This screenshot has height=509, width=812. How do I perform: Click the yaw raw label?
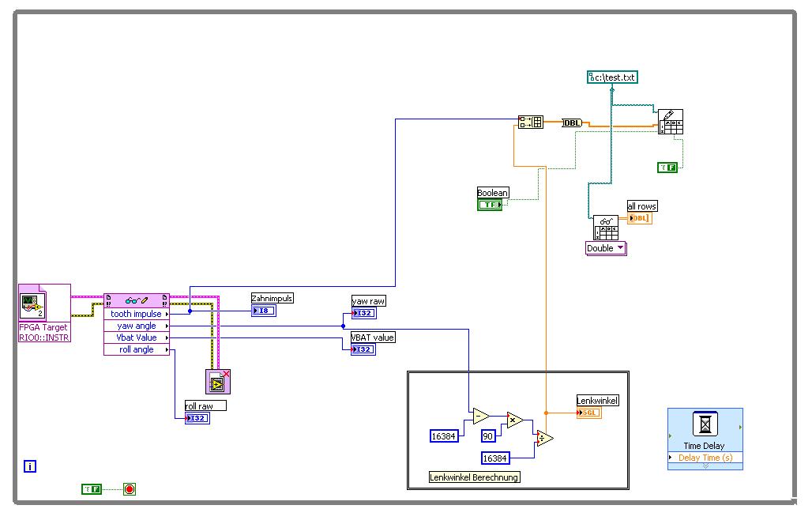(x=368, y=301)
